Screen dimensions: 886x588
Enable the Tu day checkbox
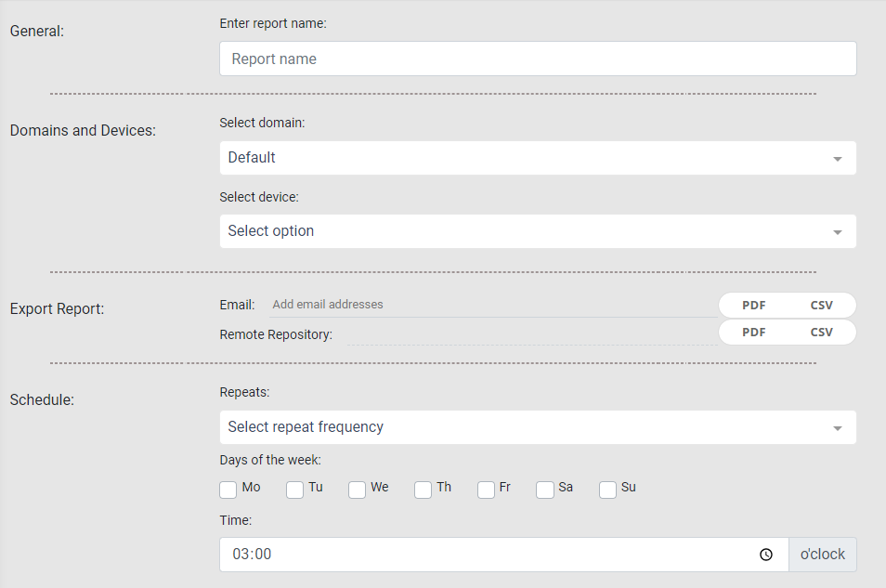pos(294,490)
